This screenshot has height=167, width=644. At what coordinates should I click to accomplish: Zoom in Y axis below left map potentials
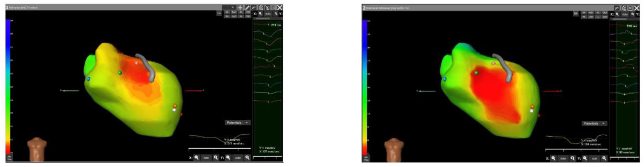[x=247, y=158]
